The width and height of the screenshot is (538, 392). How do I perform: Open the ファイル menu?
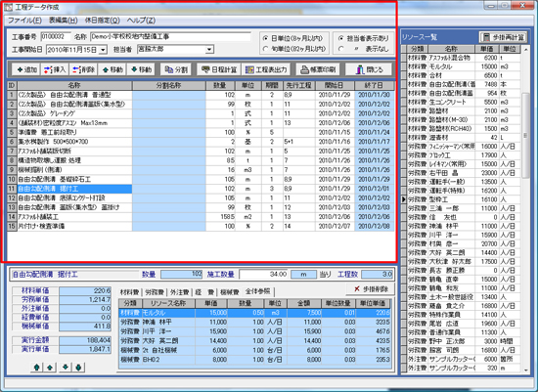[24, 21]
